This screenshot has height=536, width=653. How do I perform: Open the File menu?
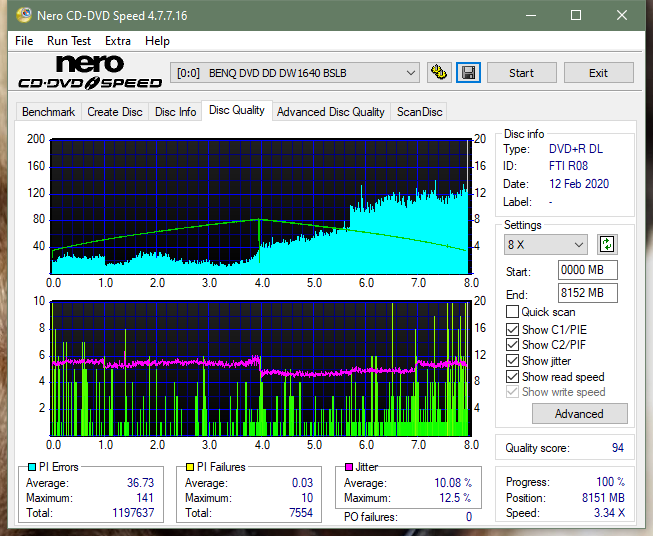tap(24, 41)
